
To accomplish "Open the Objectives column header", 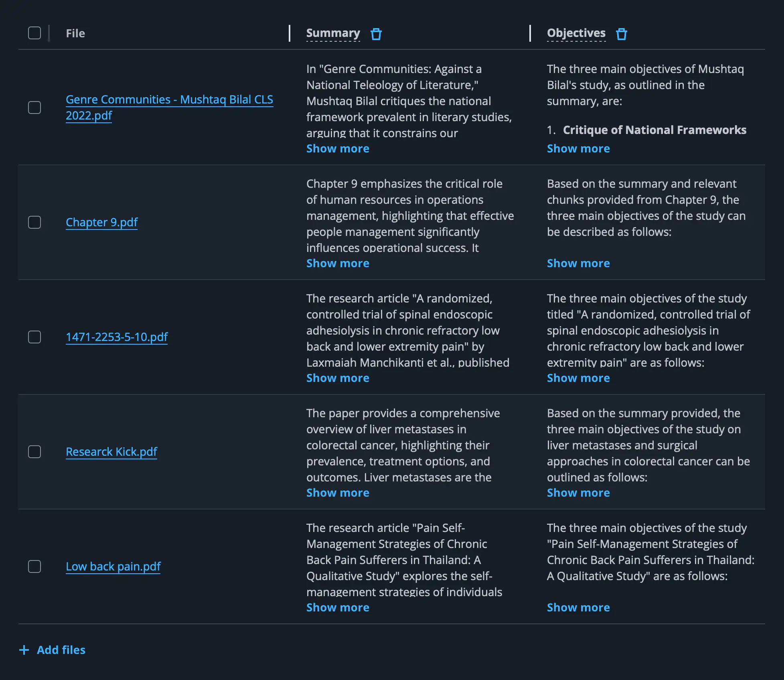I will (576, 33).
